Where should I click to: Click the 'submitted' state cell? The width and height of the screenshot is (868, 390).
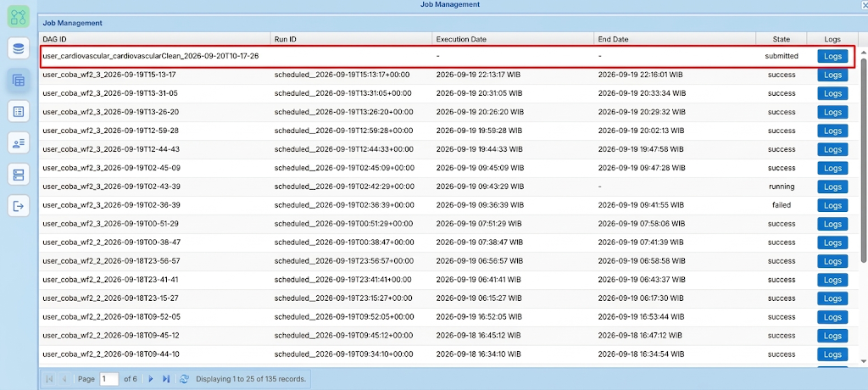tap(782, 56)
